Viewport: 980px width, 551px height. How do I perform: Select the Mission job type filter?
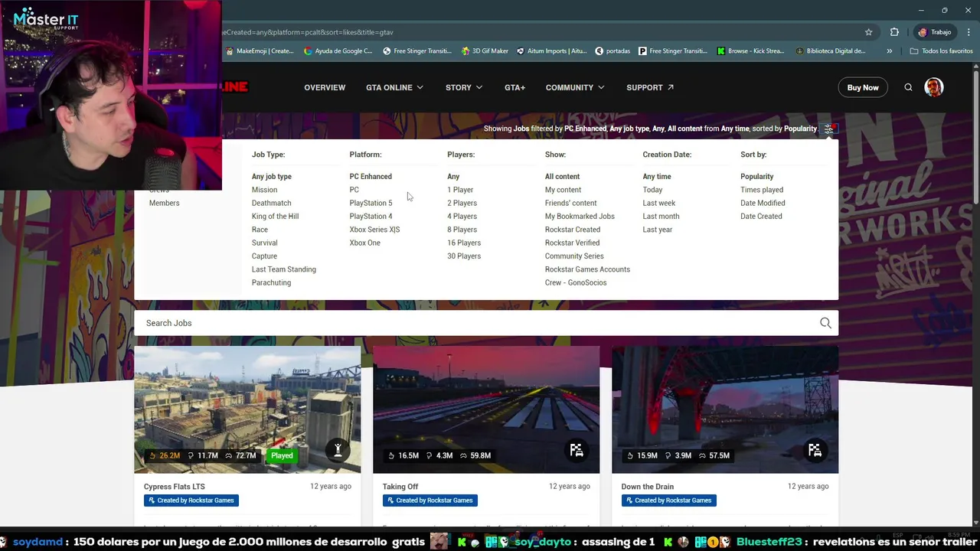pyautogui.click(x=264, y=190)
